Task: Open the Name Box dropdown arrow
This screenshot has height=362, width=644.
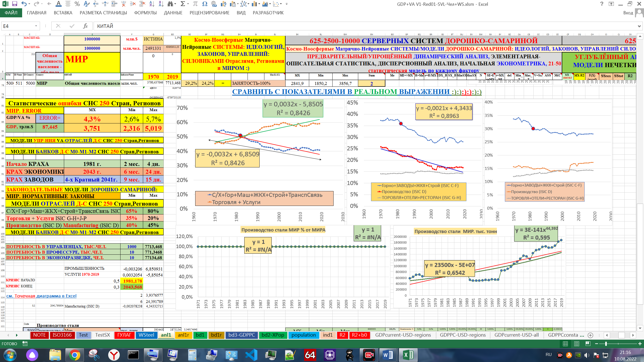Action: 36,26
